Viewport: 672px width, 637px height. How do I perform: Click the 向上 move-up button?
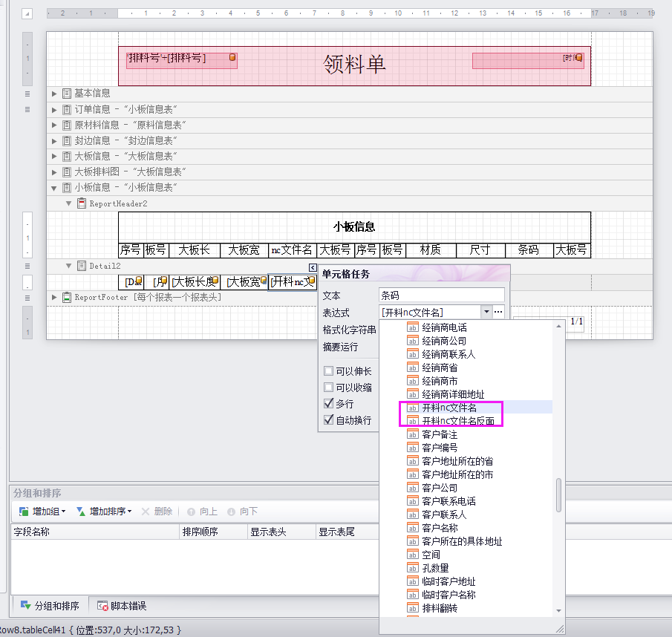coord(202,512)
